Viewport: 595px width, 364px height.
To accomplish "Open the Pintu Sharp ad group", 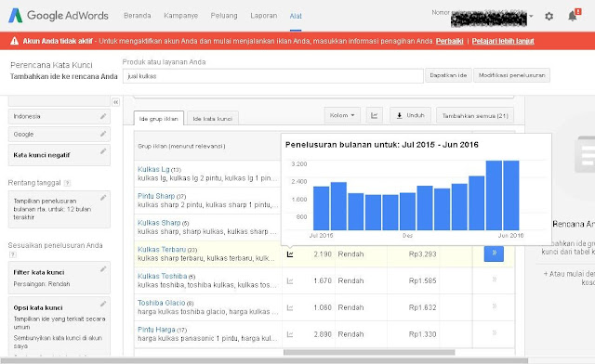I will pos(156,196).
